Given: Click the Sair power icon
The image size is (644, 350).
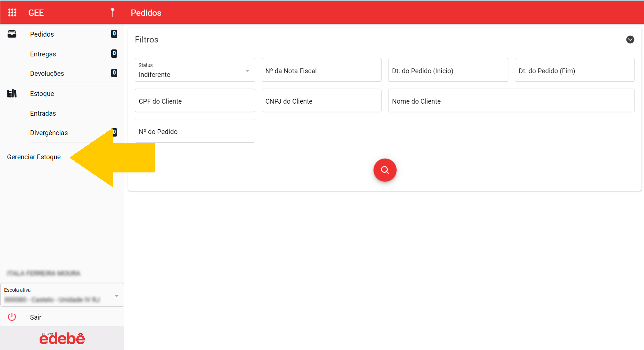Looking at the screenshot, I should (x=12, y=317).
